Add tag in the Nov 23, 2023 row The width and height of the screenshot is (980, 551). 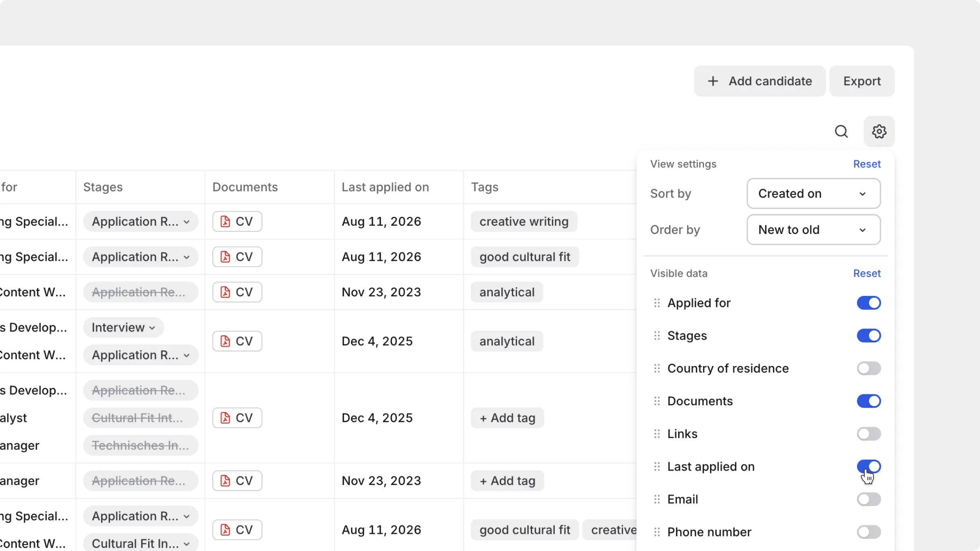click(507, 481)
